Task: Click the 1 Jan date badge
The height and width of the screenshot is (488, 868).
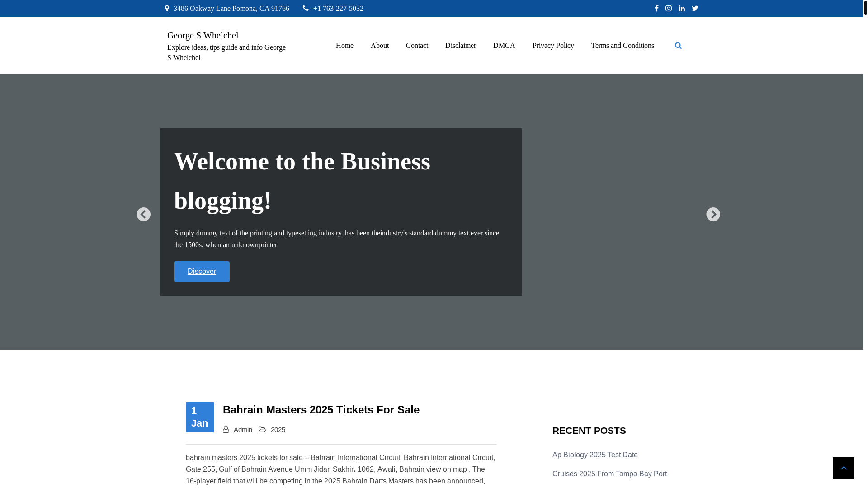Action: (200, 417)
